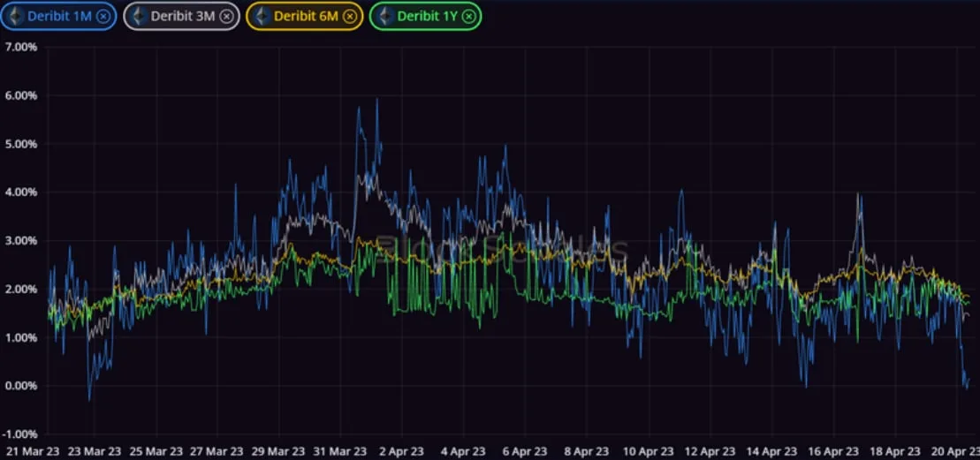980x460 pixels.
Task: Click the 20 Apr 23 date label
Action: coord(956,451)
